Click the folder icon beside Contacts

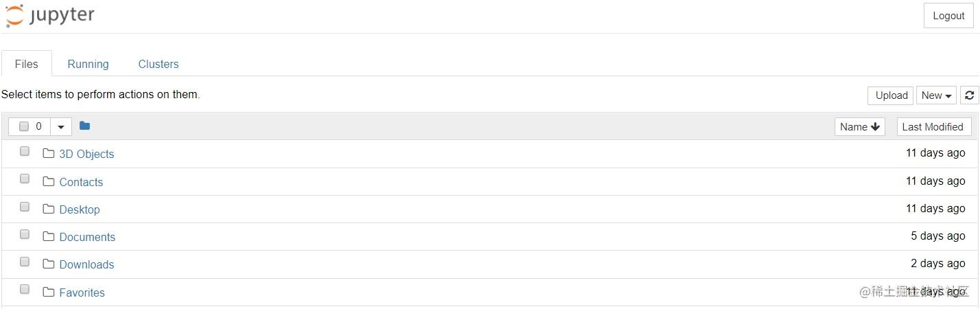pyautogui.click(x=48, y=181)
